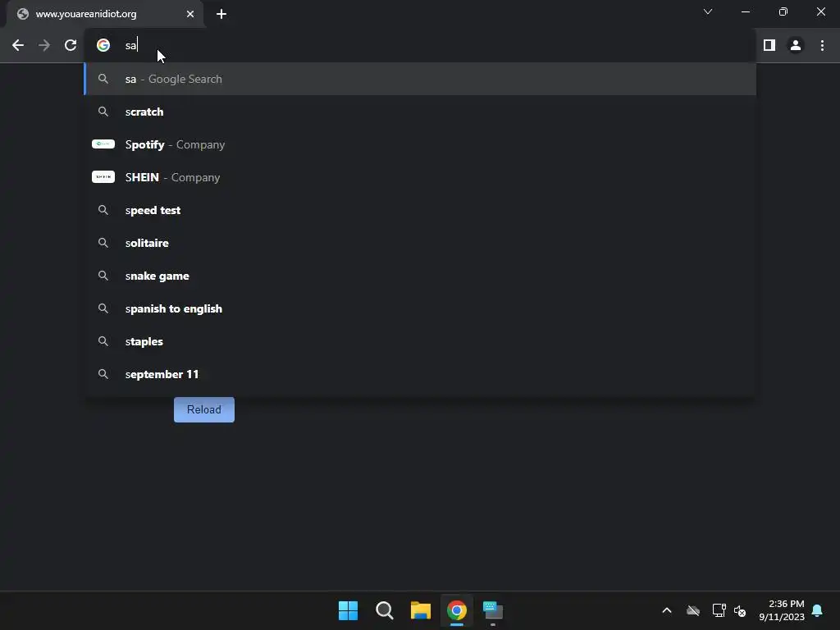The height and width of the screenshot is (630, 840).
Task: Minimize the Chrome window
Action: [x=746, y=11]
